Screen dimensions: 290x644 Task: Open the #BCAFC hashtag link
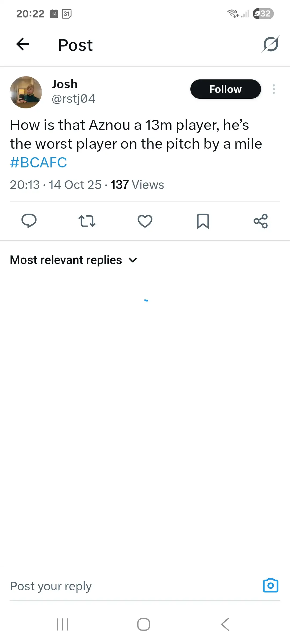(x=38, y=163)
